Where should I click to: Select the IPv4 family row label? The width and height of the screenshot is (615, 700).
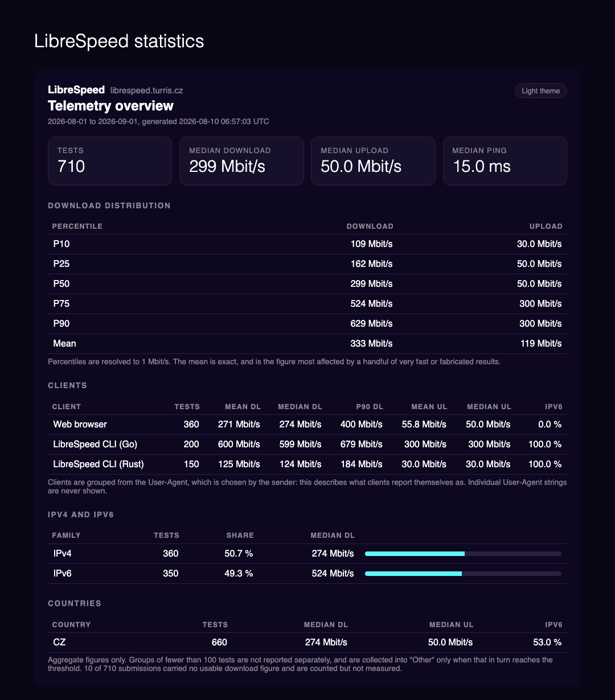(62, 554)
